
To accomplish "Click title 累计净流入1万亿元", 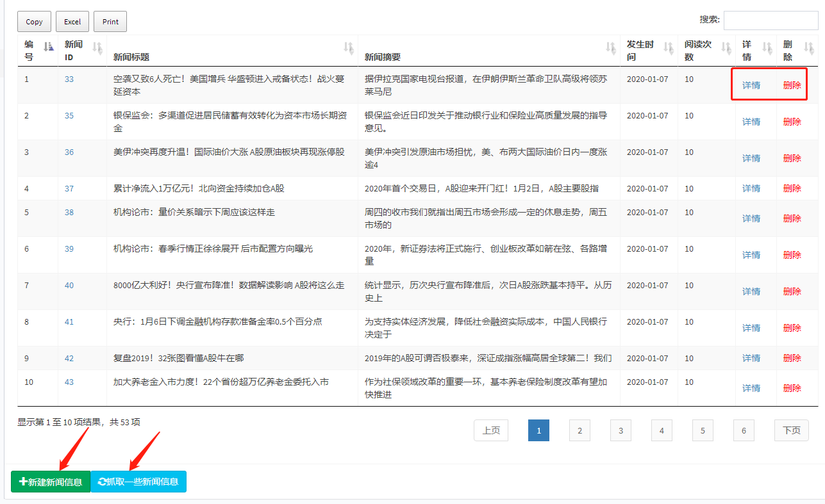I will coord(199,188).
